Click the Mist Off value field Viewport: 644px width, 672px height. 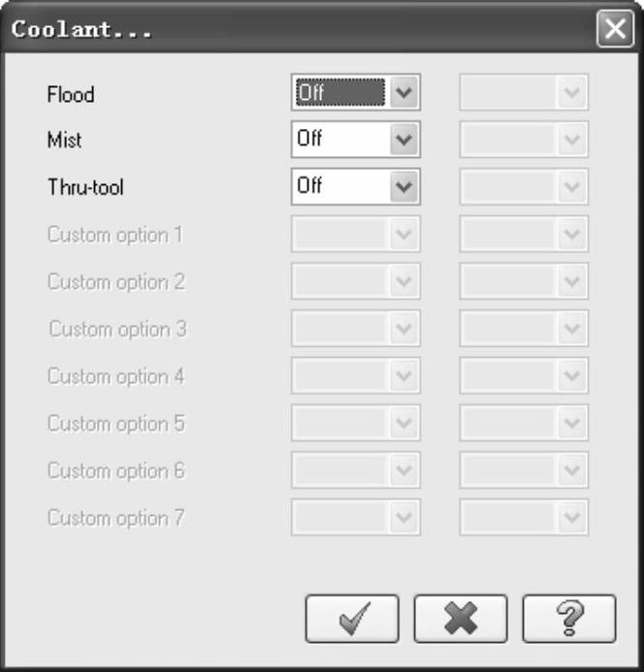click(339, 140)
